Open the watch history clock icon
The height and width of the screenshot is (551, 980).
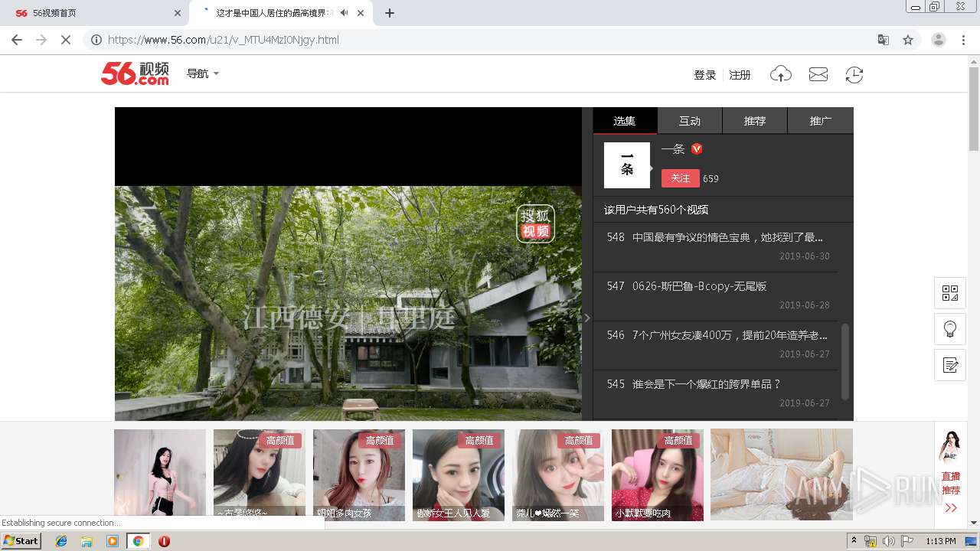coord(854,74)
